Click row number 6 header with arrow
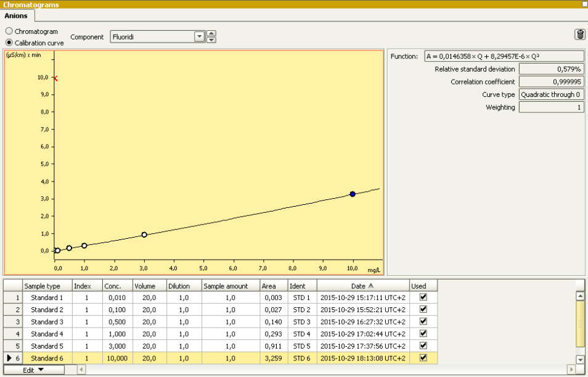The image size is (588, 377). pyautogui.click(x=13, y=358)
